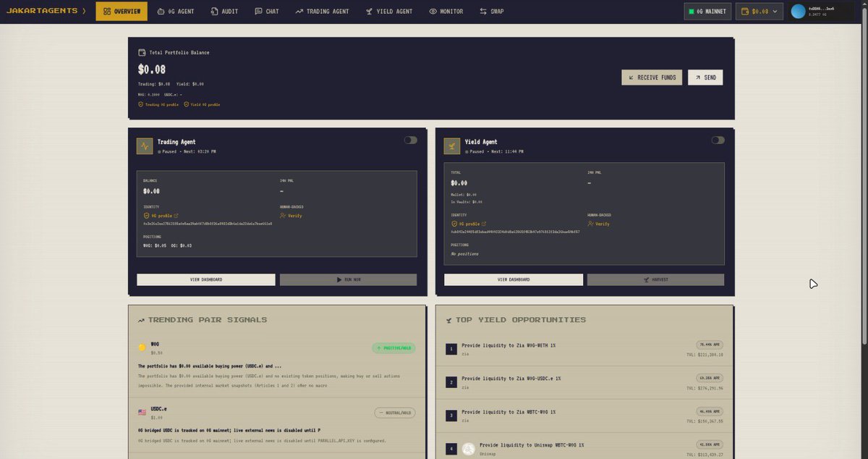868x459 pixels.
Task: Select the 0G Mainnet network button
Action: [x=707, y=12]
